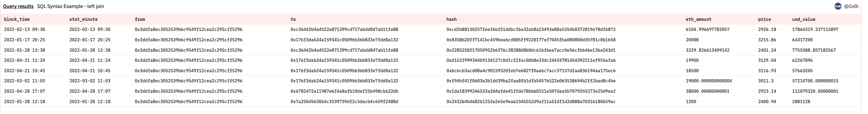This screenshot has width=868, height=114.
Task: Select the Query results tab
Action: [18, 6]
